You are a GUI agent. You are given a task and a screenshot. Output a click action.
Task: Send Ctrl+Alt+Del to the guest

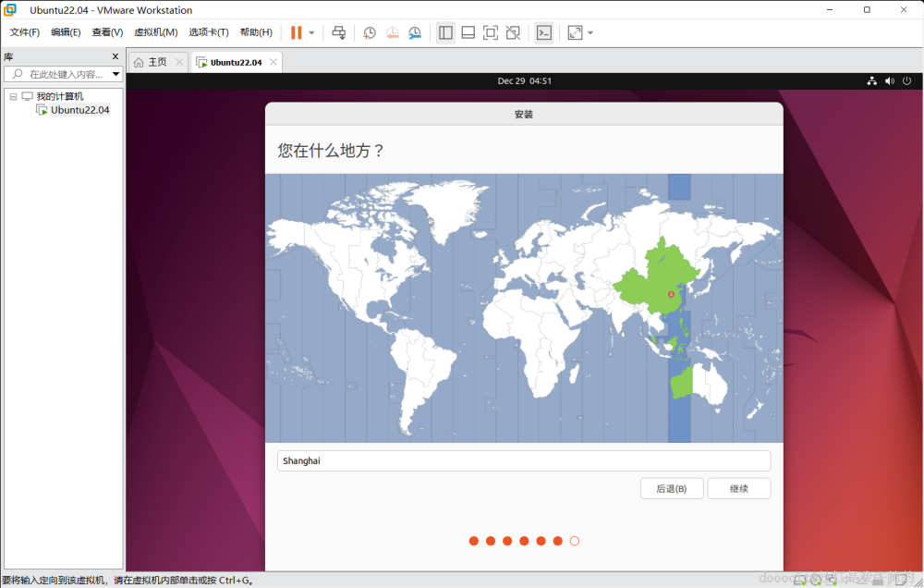338,32
